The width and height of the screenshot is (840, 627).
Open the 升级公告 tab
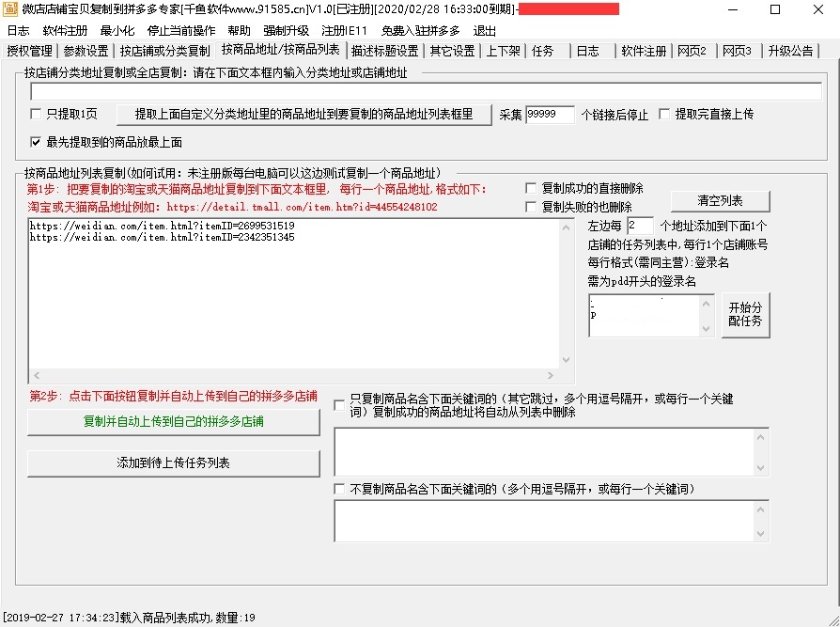point(791,51)
